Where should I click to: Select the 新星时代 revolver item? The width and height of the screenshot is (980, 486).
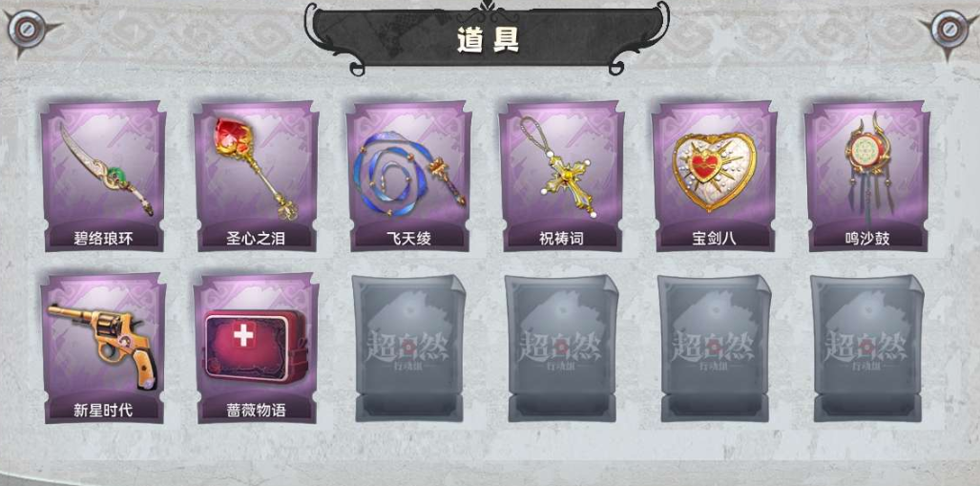coord(104,348)
